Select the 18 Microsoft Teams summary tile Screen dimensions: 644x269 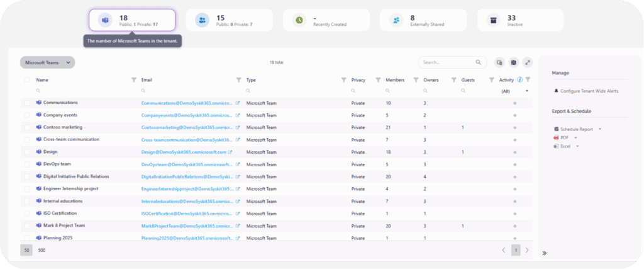click(132, 20)
